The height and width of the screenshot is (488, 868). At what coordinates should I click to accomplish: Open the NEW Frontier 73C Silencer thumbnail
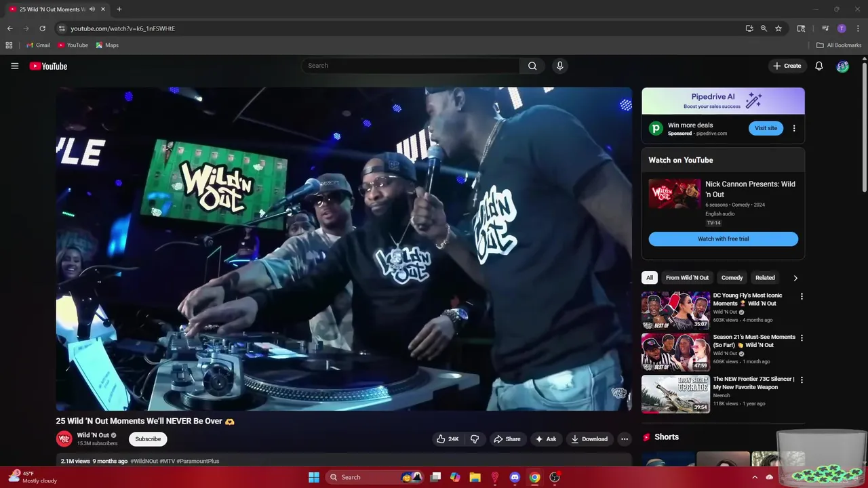[x=675, y=394]
